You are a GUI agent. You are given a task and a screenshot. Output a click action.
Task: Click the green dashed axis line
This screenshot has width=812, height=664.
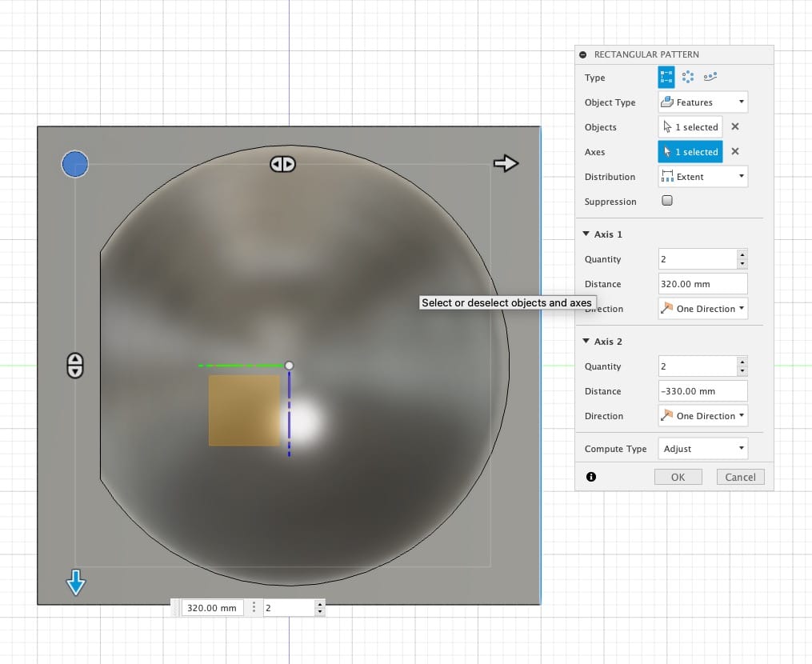[241, 365]
